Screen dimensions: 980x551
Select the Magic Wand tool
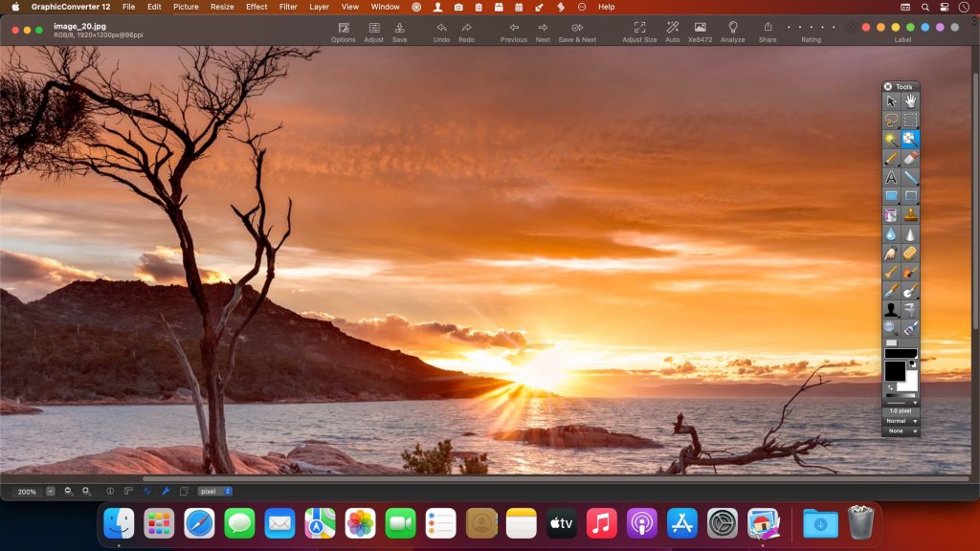tap(891, 139)
